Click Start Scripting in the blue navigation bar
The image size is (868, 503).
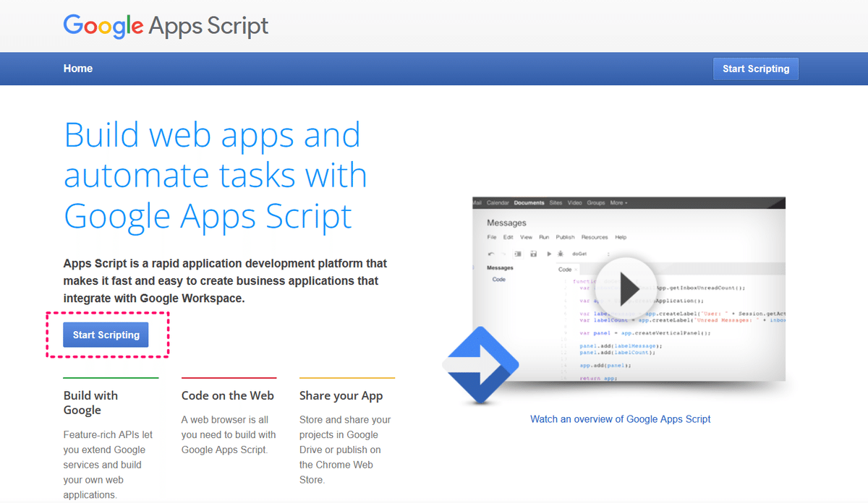coord(756,69)
